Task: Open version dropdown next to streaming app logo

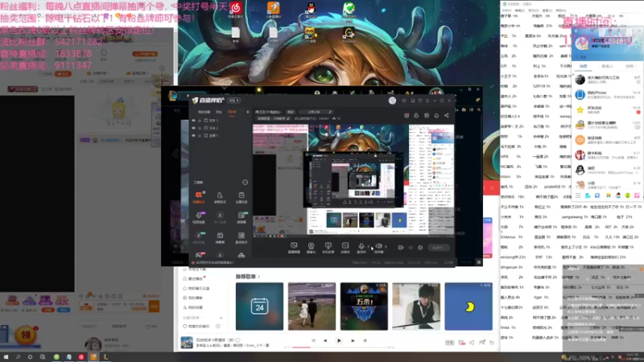Action: (234, 101)
